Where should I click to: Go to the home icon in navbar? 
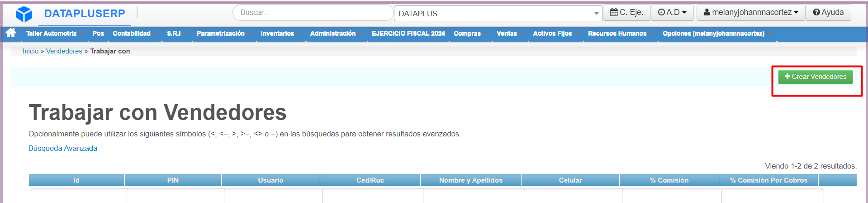(x=11, y=33)
